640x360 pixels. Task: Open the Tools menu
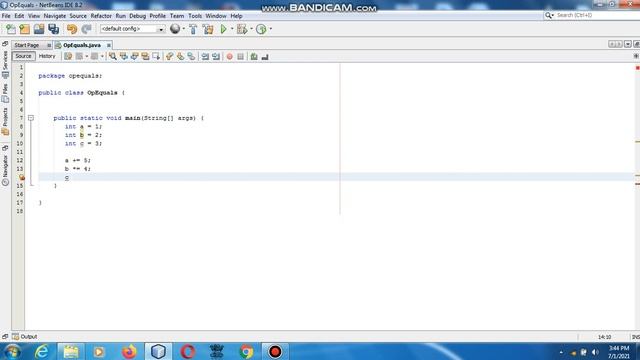tap(195, 16)
